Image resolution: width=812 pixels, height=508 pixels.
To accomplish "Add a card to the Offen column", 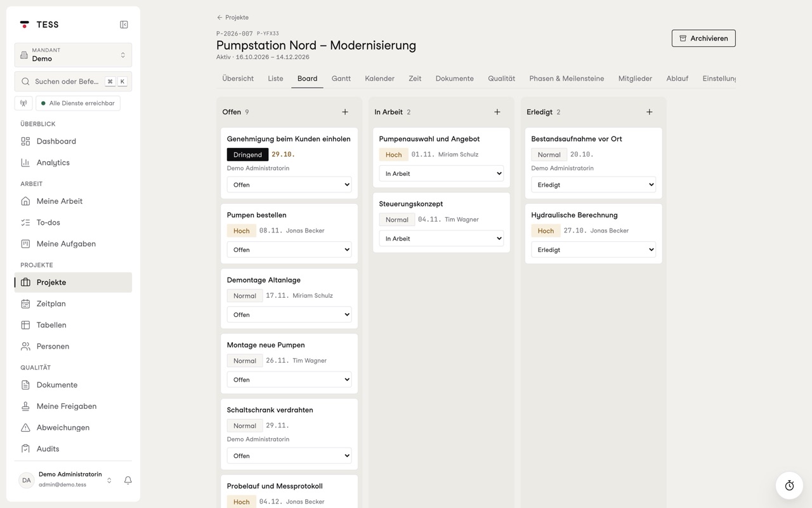I will pyautogui.click(x=345, y=112).
